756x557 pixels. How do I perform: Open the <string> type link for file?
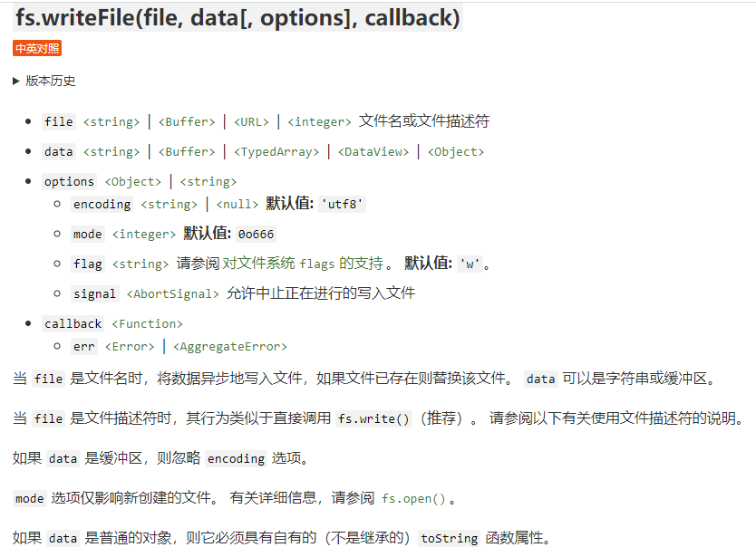(111, 121)
